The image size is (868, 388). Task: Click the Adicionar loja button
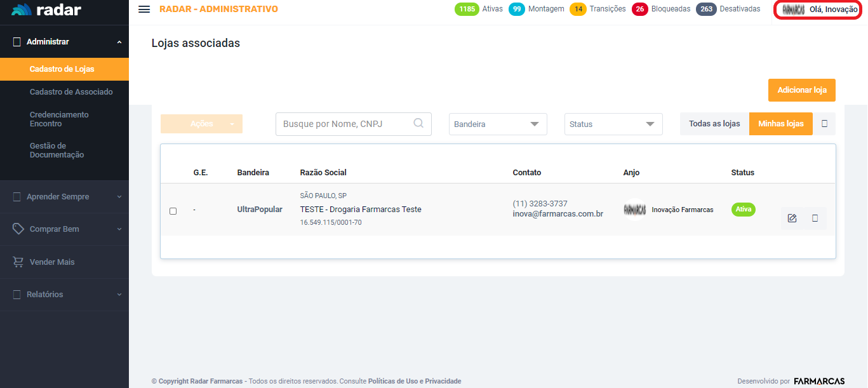(x=801, y=90)
